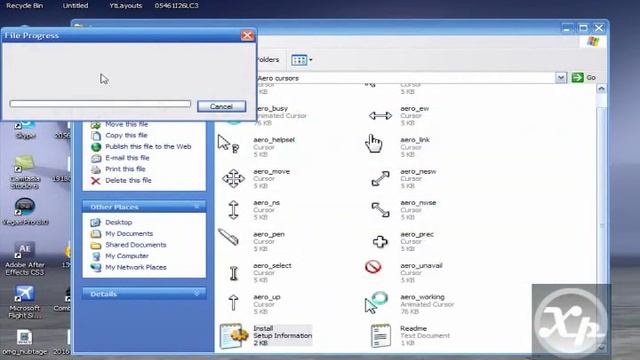This screenshot has width=640, height=360.
Task: Select the aero_nwse cursor file icon
Action: click(380, 210)
